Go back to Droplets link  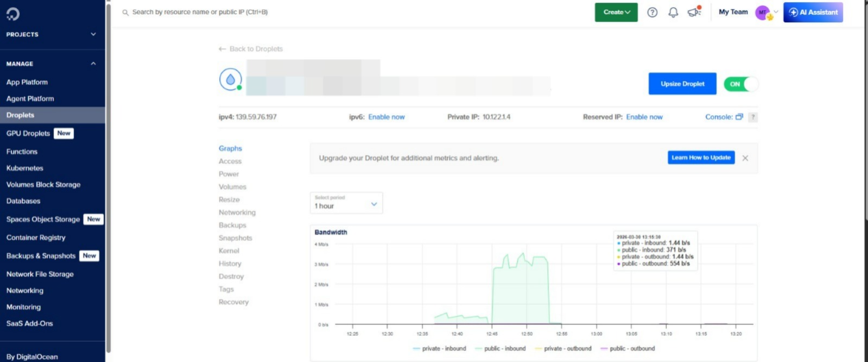point(251,49)
